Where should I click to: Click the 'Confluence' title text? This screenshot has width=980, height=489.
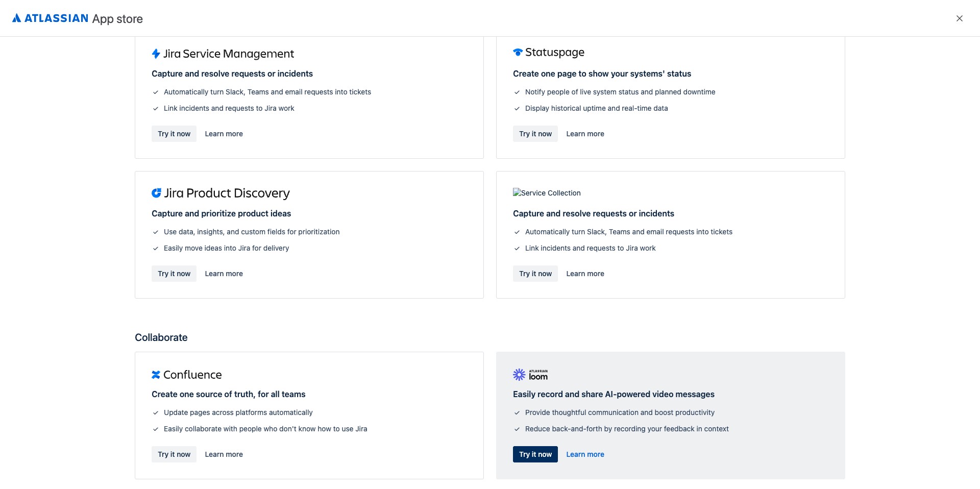192,375
